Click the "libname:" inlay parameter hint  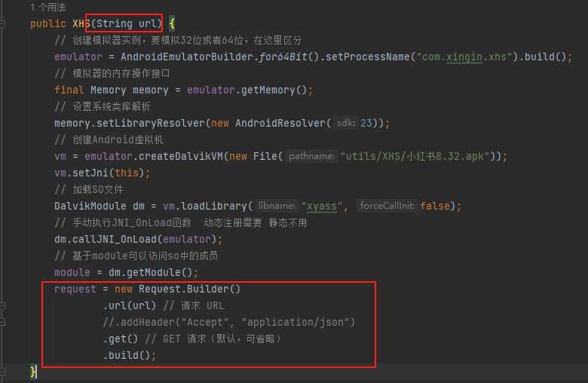point(277,206)
